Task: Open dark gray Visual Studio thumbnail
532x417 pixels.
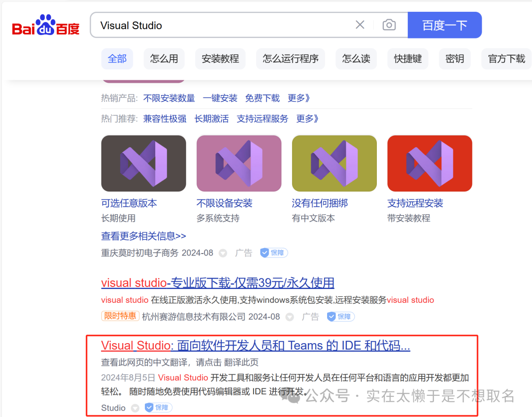Action: pos(143,163)
